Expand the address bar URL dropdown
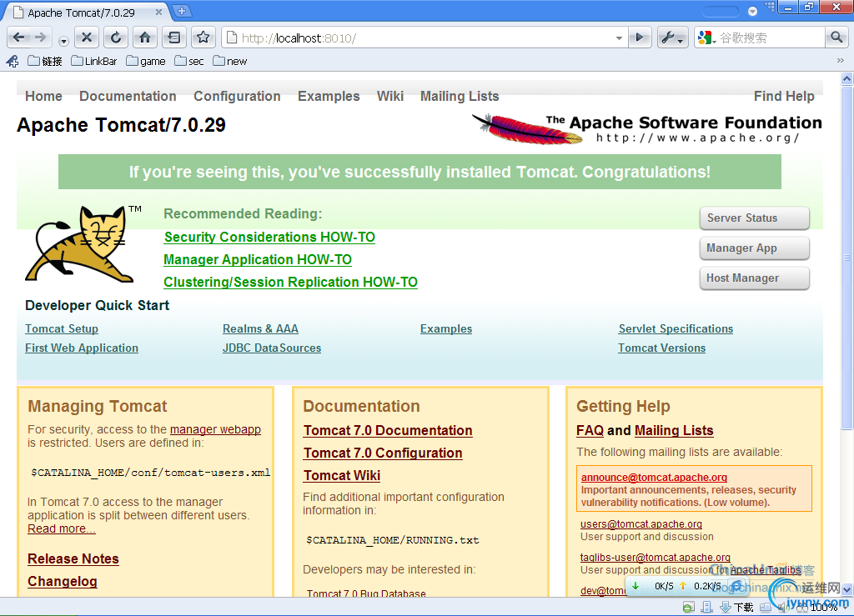Screen dimensions: 854x616 click(620, 38)
